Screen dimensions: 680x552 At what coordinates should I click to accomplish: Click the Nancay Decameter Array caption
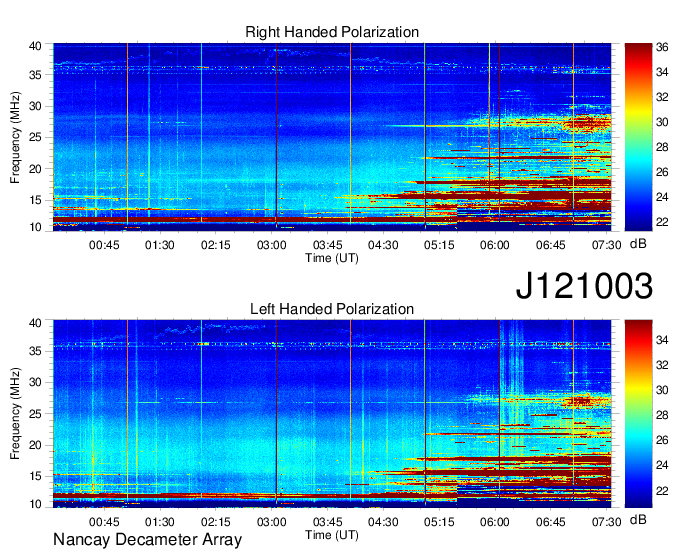[x=147, y=540]
